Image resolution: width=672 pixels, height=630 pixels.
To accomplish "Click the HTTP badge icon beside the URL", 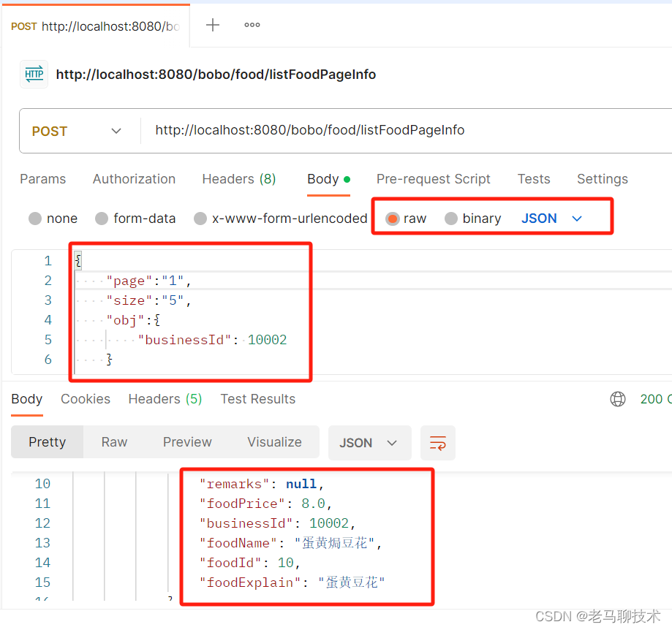I will (34, 74).
